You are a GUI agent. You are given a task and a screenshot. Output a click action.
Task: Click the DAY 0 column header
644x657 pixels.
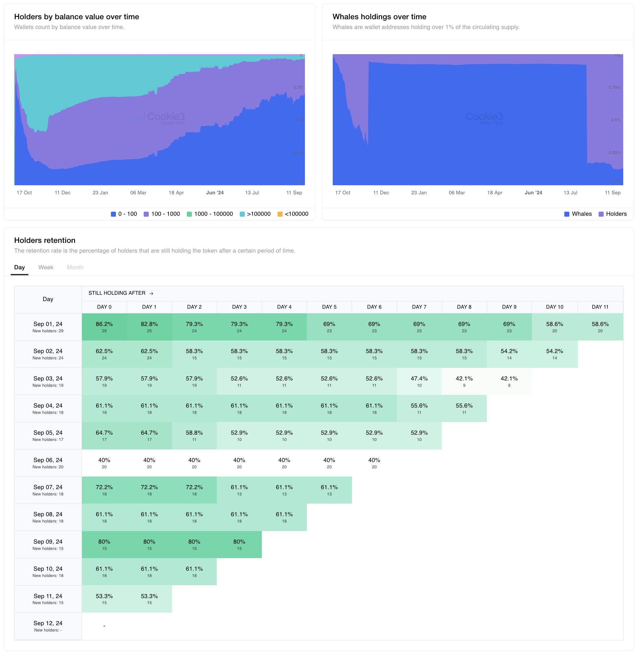104,307
